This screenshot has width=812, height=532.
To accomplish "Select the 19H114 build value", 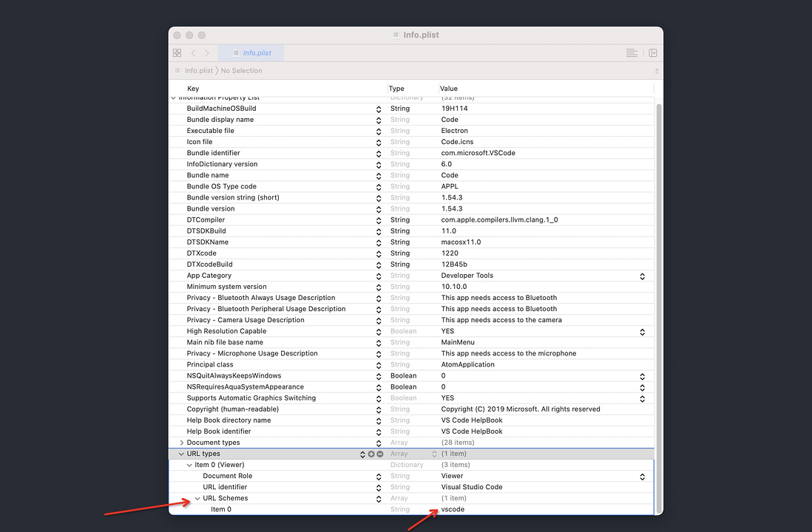I will coord(454,109).
